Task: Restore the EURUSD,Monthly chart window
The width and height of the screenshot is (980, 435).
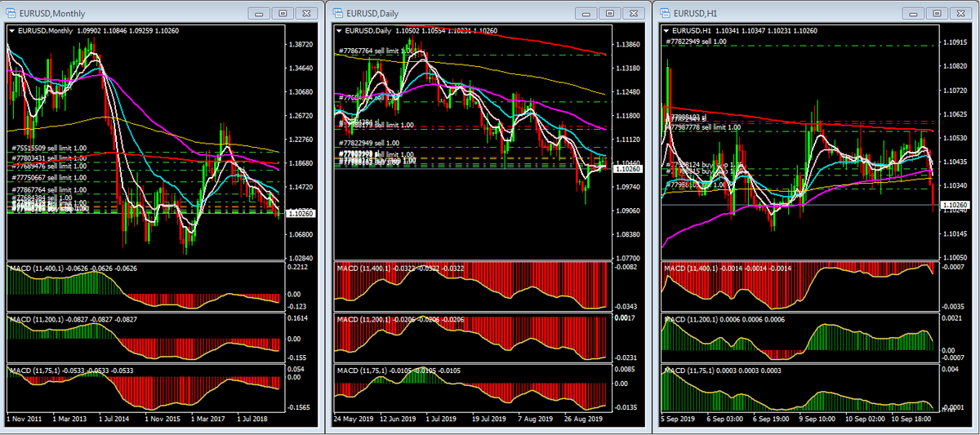Action: pyautogui.click(x=283, y=13)
